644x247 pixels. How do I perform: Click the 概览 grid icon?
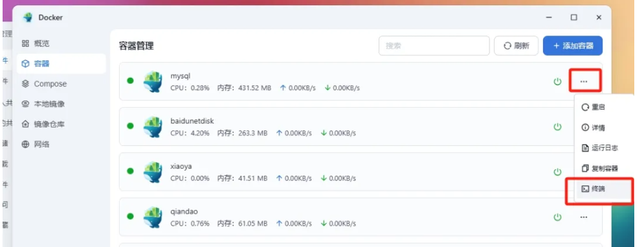pos(25,43)
